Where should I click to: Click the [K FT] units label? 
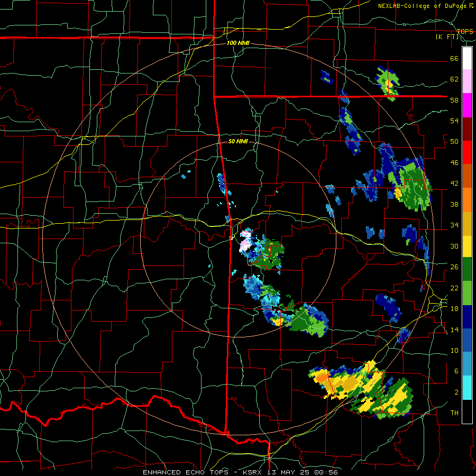pyautogui.click(x=447, y=36)
